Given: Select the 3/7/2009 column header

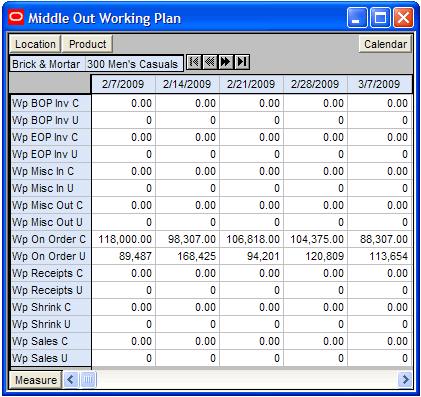Looking at the screenshot, I should click(x=379, y=84).
